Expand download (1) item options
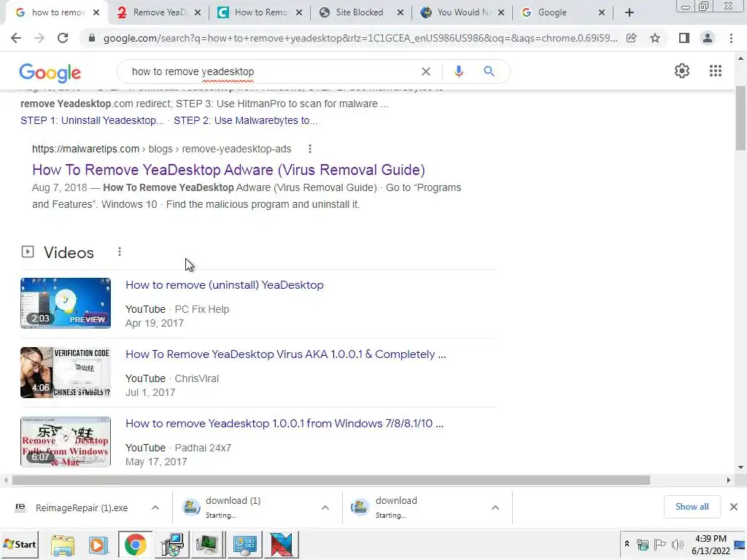Screen dimensions: 747x560 click(x=325, y=507)
